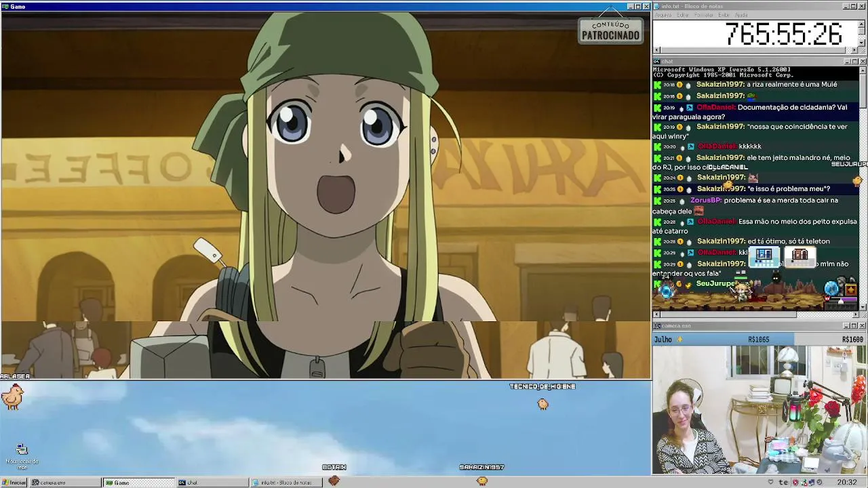868x488 pixels.
Task: Click the R$1600 goal amount
Action: click(853, 340)
